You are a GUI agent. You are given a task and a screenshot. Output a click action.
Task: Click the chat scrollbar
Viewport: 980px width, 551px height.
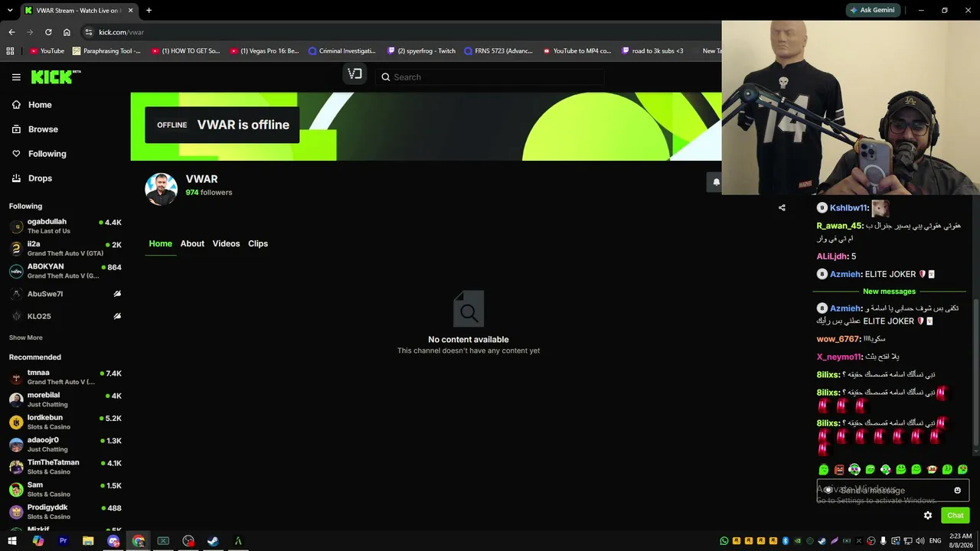click(976, 373)
